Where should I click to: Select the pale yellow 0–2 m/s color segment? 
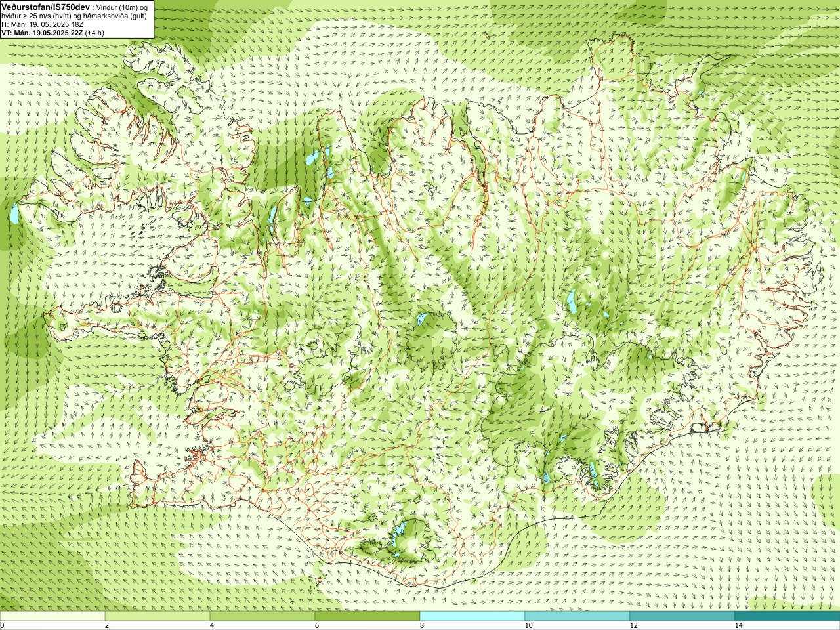tap(52, 616)
